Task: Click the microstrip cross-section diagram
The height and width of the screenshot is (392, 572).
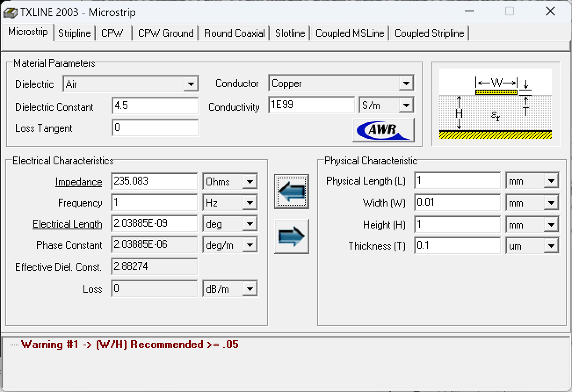Action: coord(496,104)
